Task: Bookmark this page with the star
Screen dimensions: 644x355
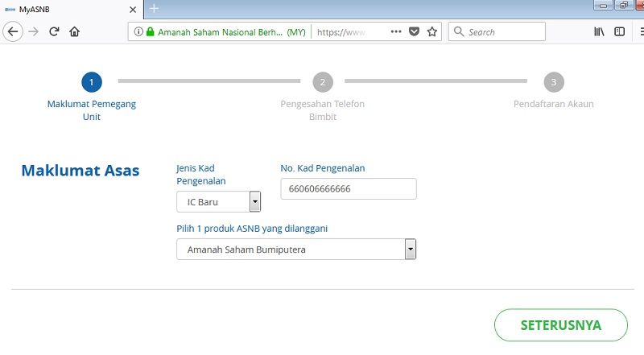Action: tap(432, 31)
